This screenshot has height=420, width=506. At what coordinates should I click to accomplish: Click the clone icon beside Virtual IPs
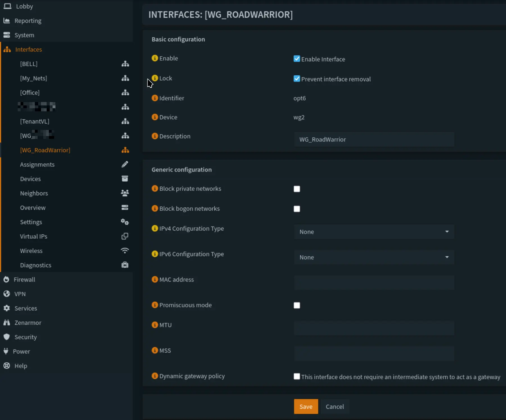[x=125, y=236]
